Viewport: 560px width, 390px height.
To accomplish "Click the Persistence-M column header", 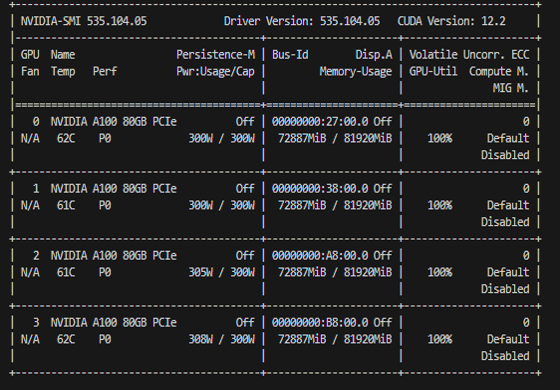I will (x=216, y=55).
